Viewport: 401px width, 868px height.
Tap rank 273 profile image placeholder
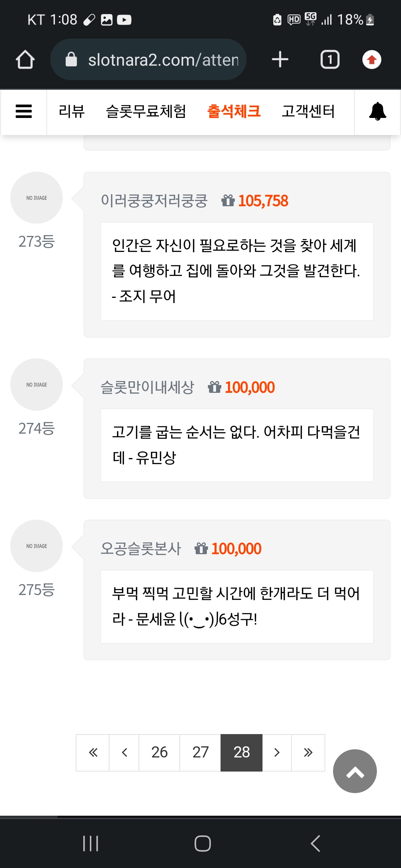point(36,198)
